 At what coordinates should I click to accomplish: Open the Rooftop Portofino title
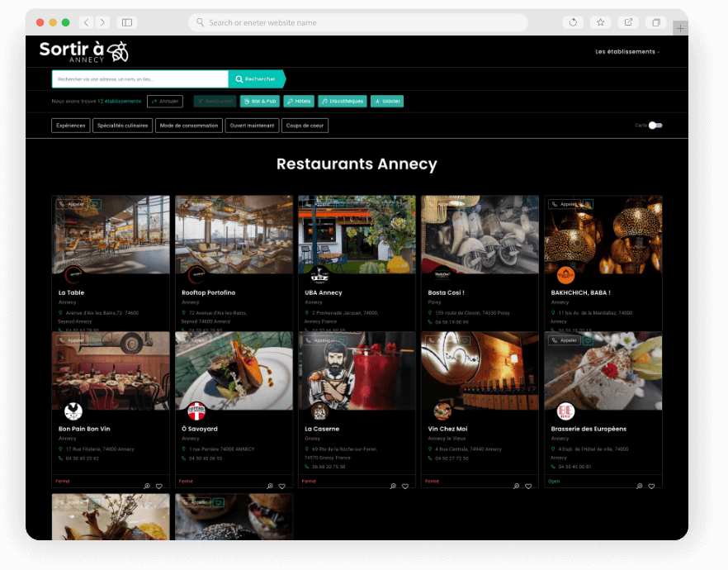pos(209,292)
